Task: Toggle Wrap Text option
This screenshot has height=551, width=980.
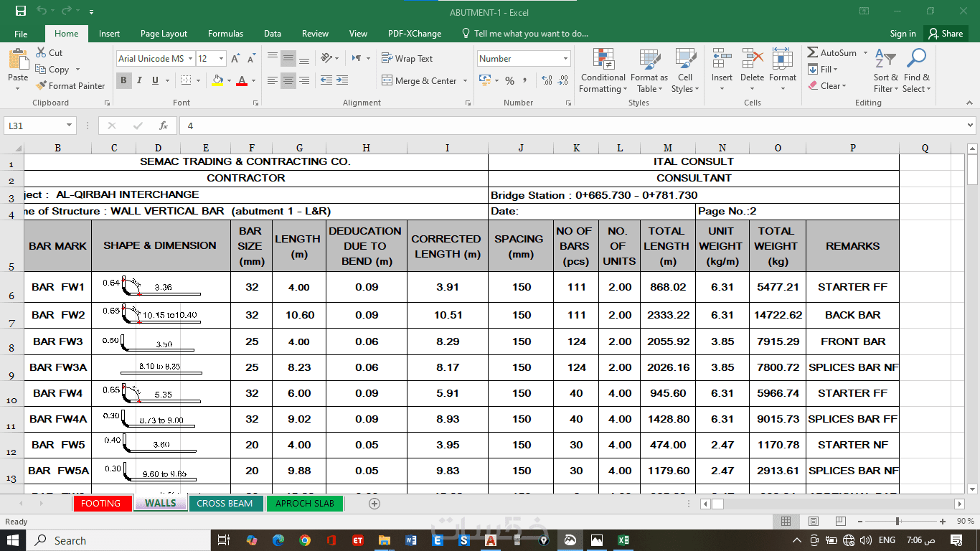Action: pyautogui.click(x=407, y=59)
